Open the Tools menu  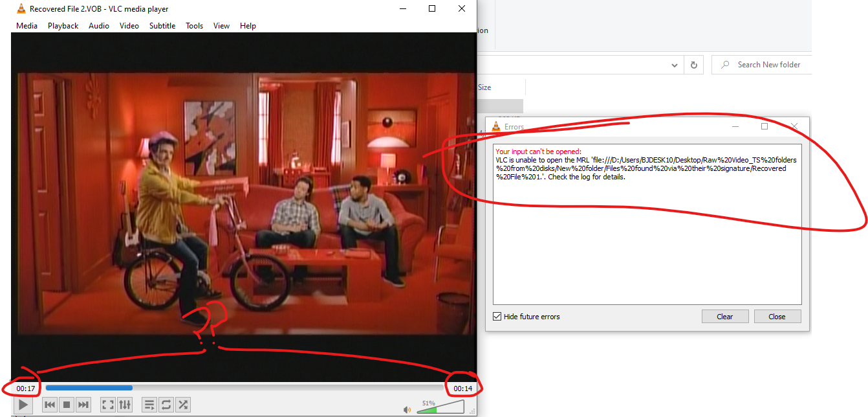(195, 26)
